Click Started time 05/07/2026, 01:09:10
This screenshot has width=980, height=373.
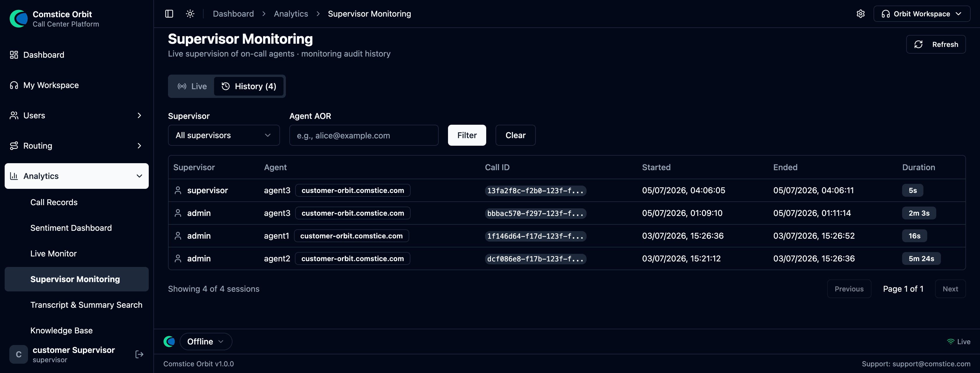coord(682,213)
